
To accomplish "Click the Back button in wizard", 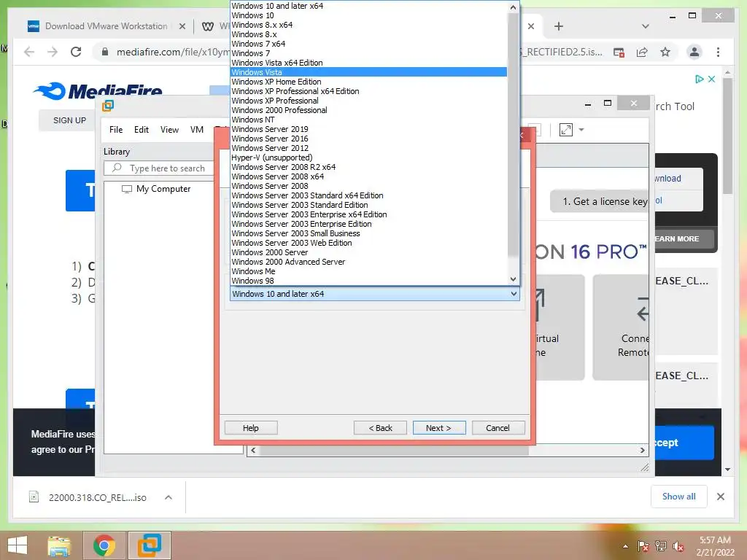I will (380, 428).
